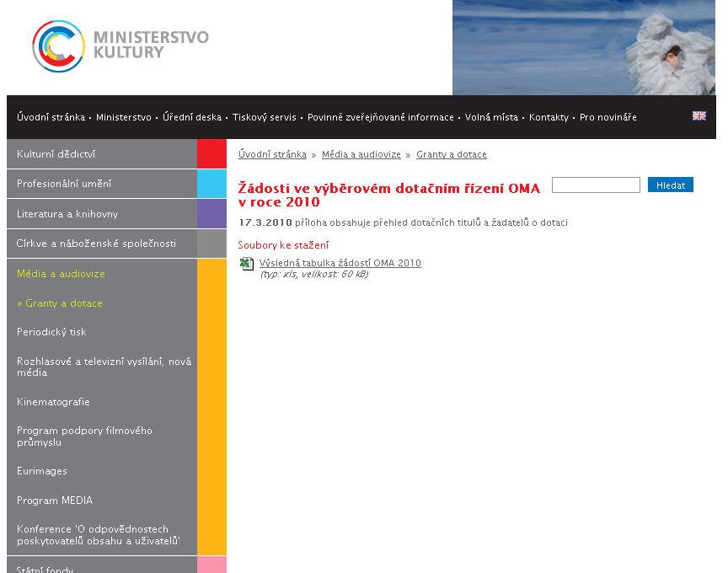This screenshot has width=728, height=573.
Task: Click the purple color block beside Literatura a knihovny
Action: 211,213
